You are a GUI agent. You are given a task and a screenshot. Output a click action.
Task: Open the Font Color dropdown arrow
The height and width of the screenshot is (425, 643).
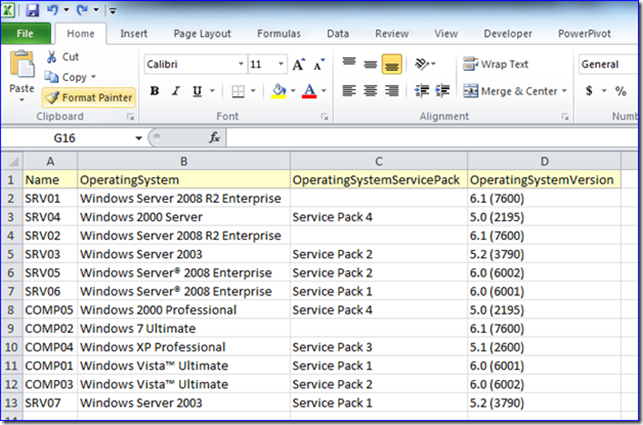pos(324,91)
